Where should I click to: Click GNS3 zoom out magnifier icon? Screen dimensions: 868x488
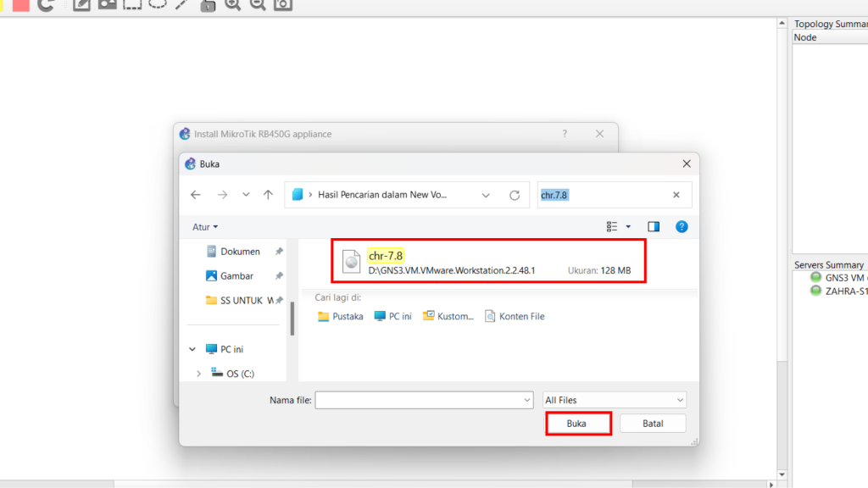pos(258,4)
